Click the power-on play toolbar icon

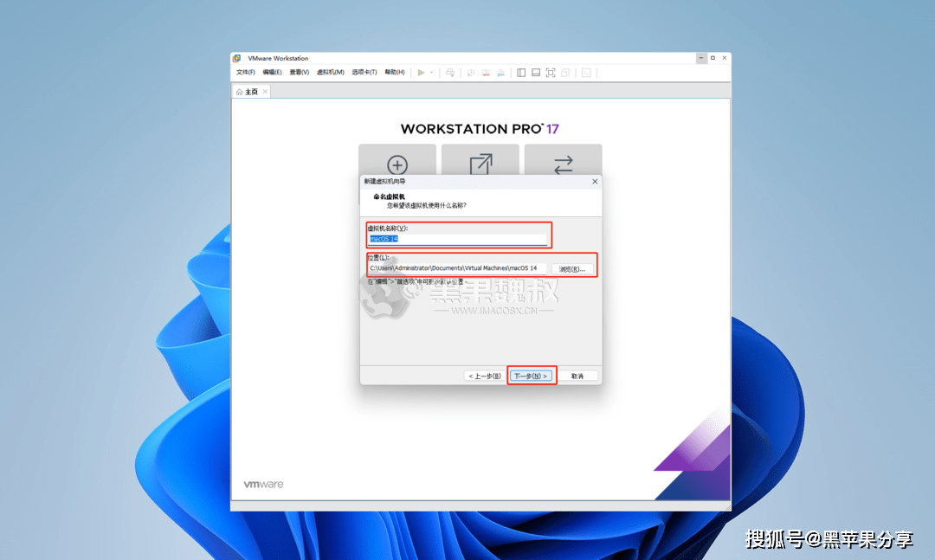[x=421, y=72]
